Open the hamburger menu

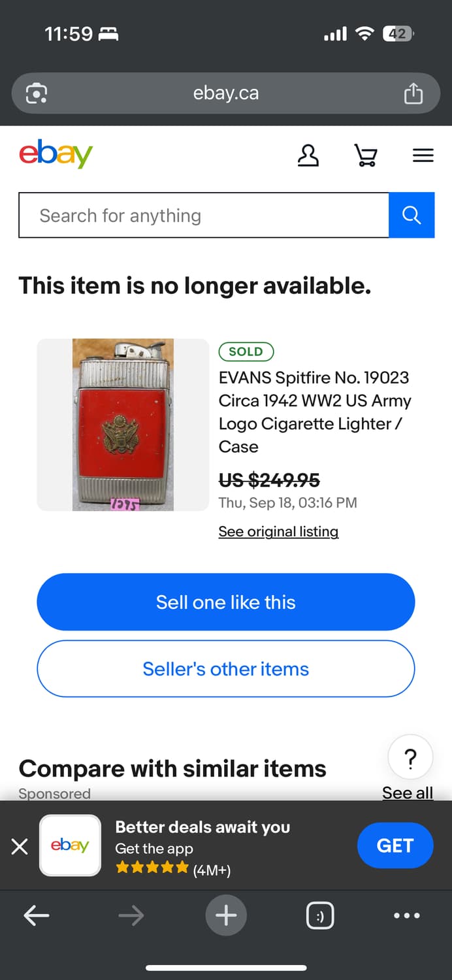pos(423,155)
